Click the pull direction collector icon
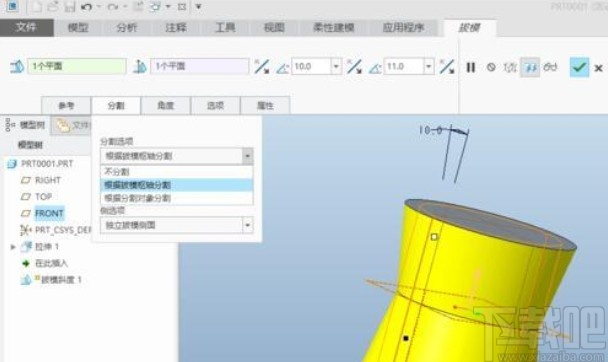This screenshot has width=608, height=362. 140,66
